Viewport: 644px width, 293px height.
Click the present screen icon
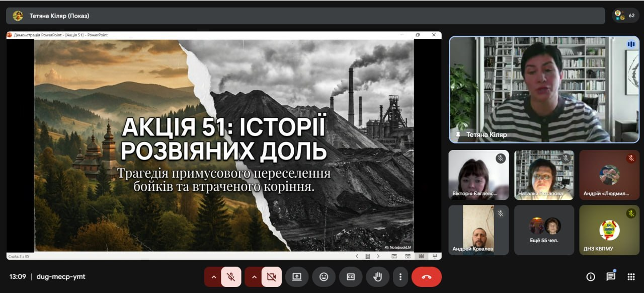coord(297,277)
